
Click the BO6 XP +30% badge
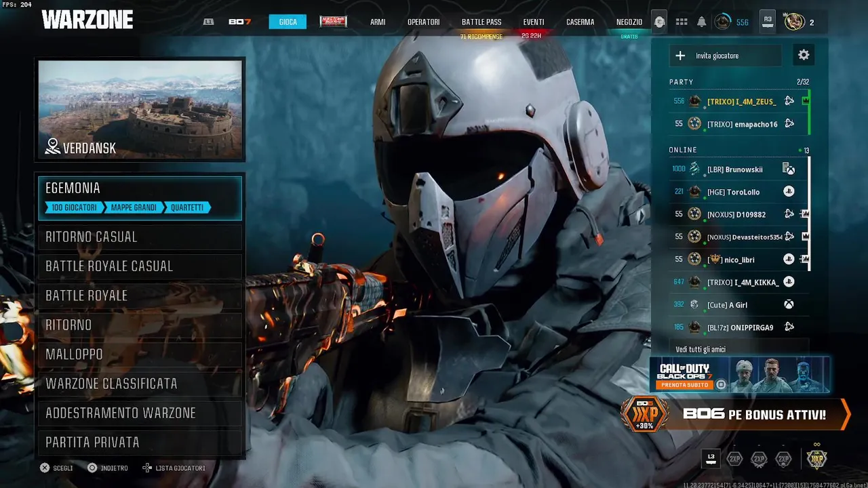(x=644, y=413)
